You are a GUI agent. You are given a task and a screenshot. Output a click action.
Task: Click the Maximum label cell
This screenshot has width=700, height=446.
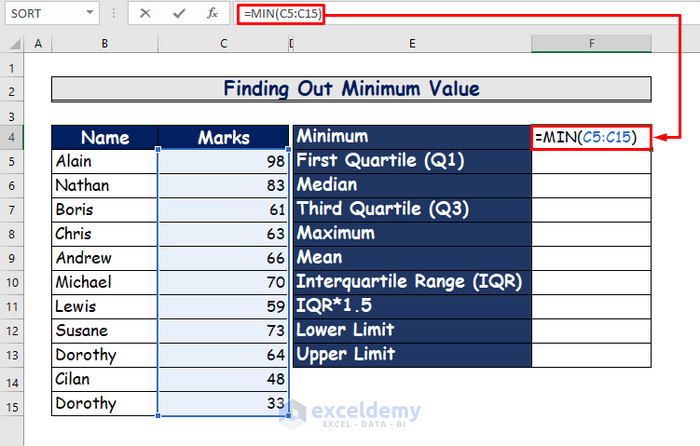[x=412, y=234]
